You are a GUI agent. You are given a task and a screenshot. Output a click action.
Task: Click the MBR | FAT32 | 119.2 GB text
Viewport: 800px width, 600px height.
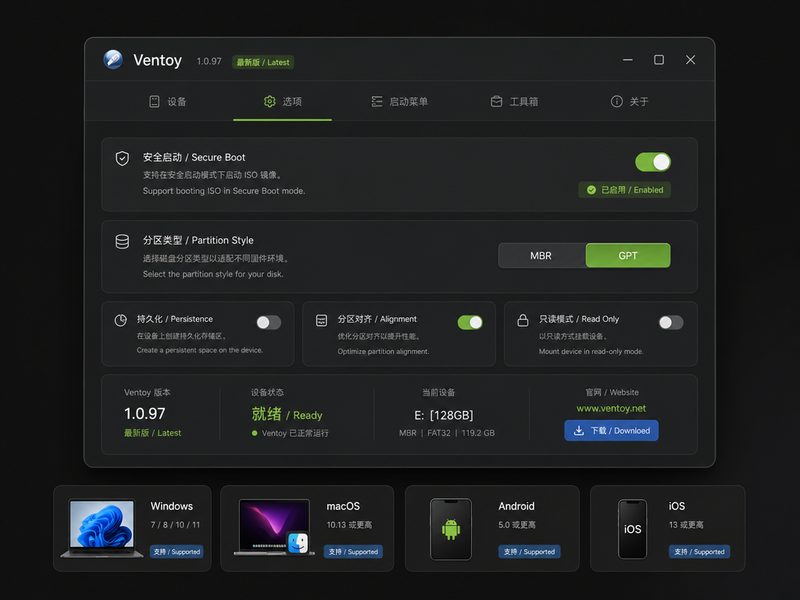pos(447,433)
